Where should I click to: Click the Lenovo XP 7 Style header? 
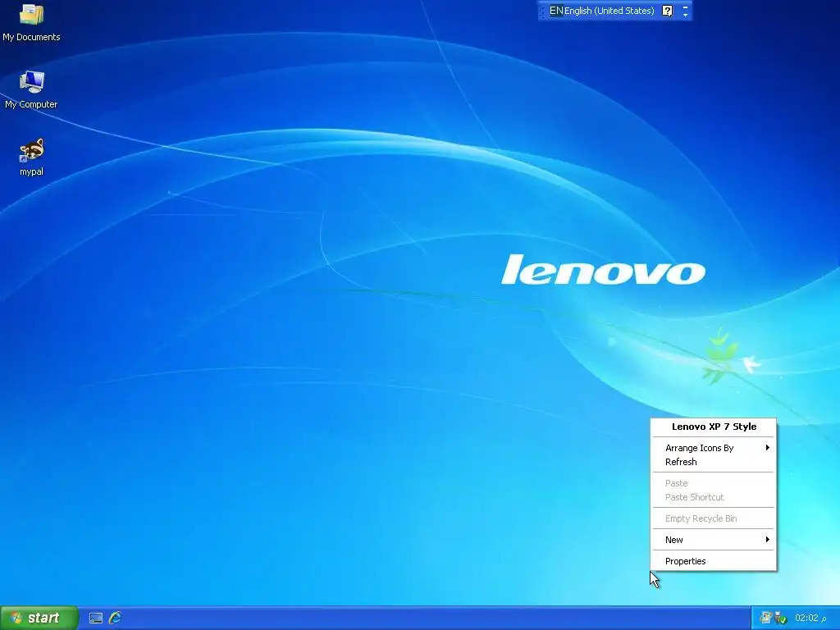714,427
